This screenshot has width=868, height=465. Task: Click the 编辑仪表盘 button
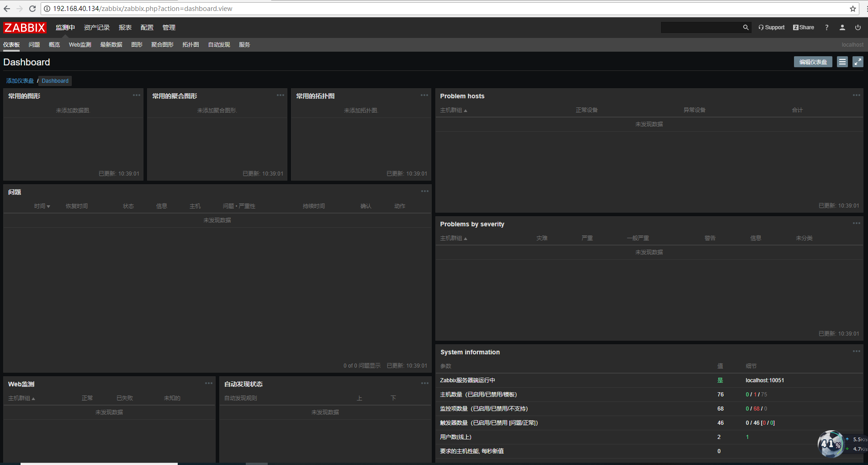813,62
